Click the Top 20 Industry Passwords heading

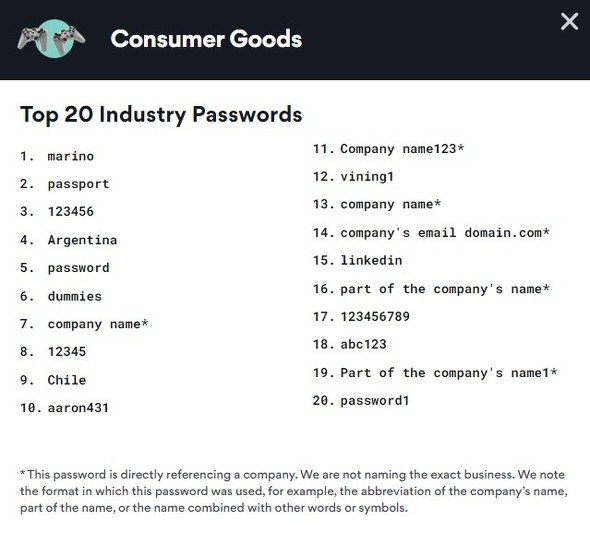click(x=161, y=114)
